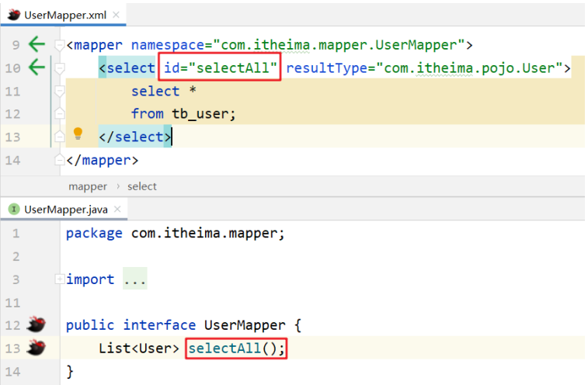Viewport: 588px width, 385px height.
Task: Select 'mapper' in the breadcrumb bar
Action: 88,186
